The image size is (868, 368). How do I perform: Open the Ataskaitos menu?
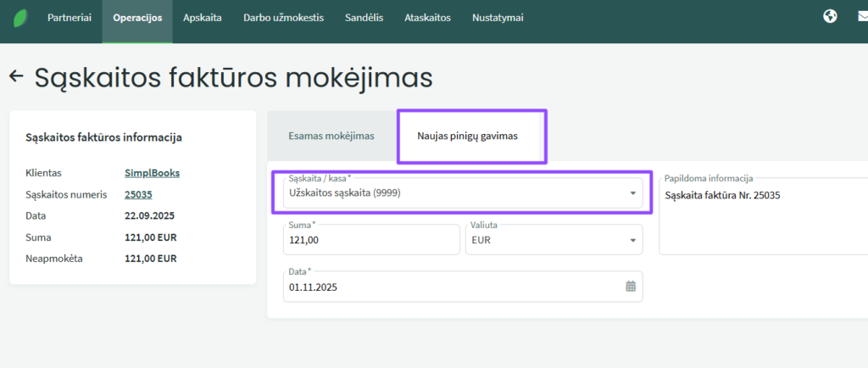(427, 18)
